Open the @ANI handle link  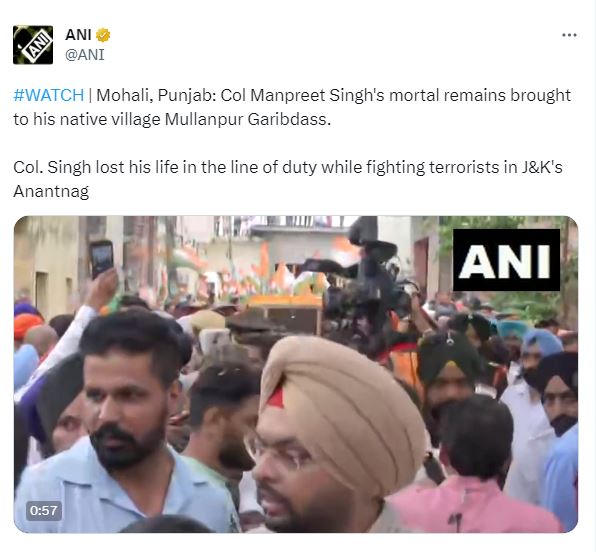tap(84, 55)
